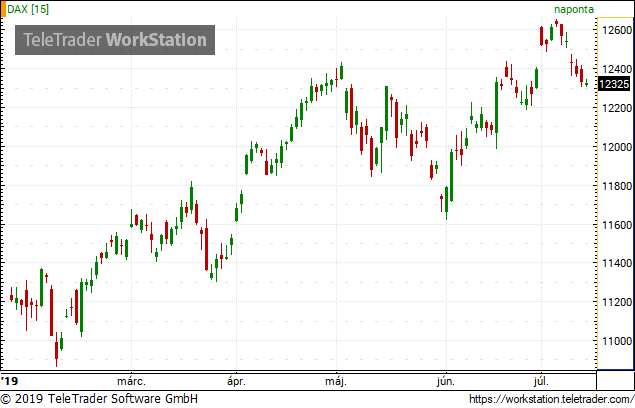The image size is (635, 408).
Task: Click the jún. month label
Action: click(x=446, y=381)
